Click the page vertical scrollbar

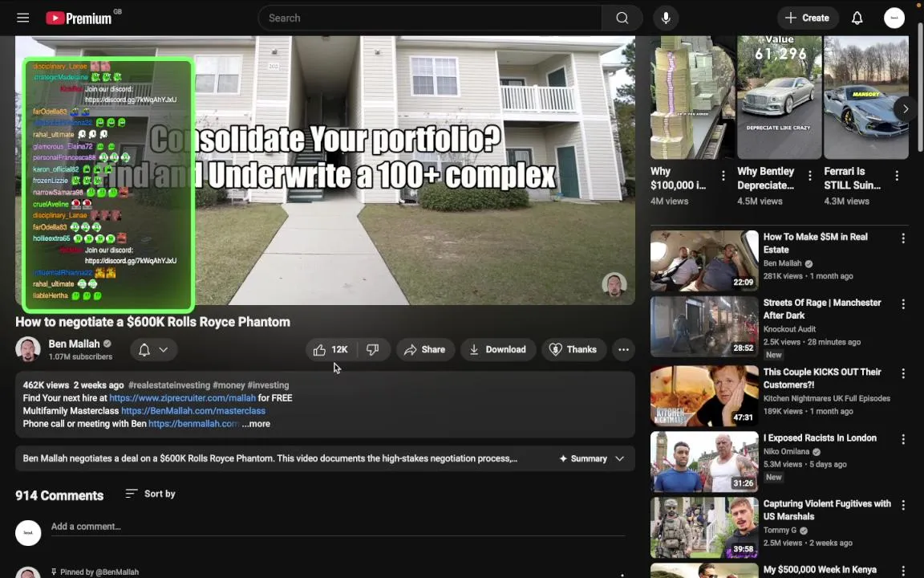(920, 88)
